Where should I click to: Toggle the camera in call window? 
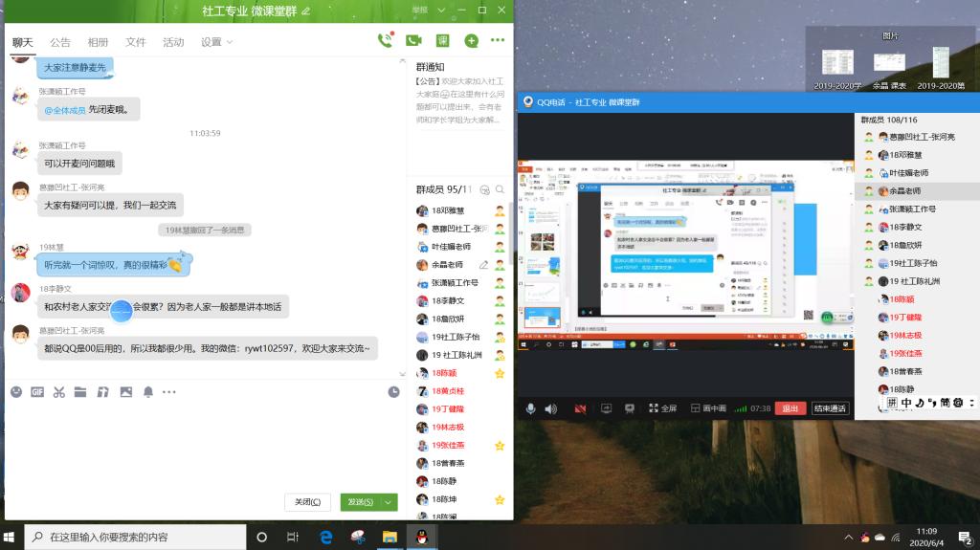[580, 408]
